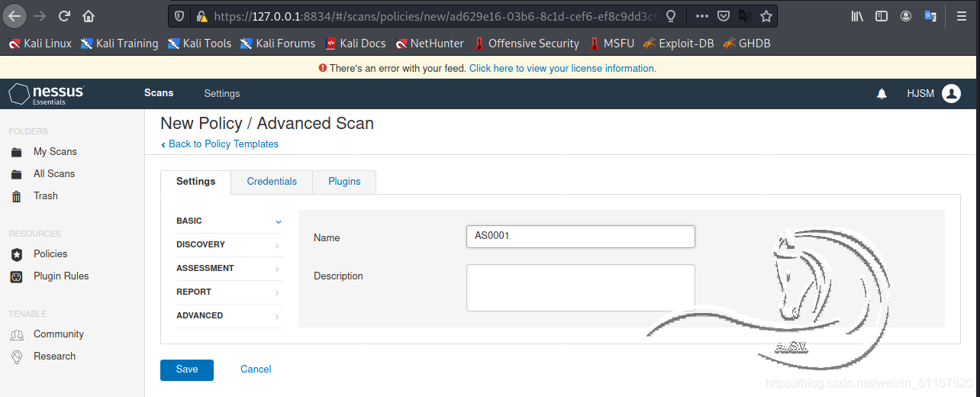Click the HJSM username text
The height and width of the screenshot is (397, 980).
click(x=920, y=94)
